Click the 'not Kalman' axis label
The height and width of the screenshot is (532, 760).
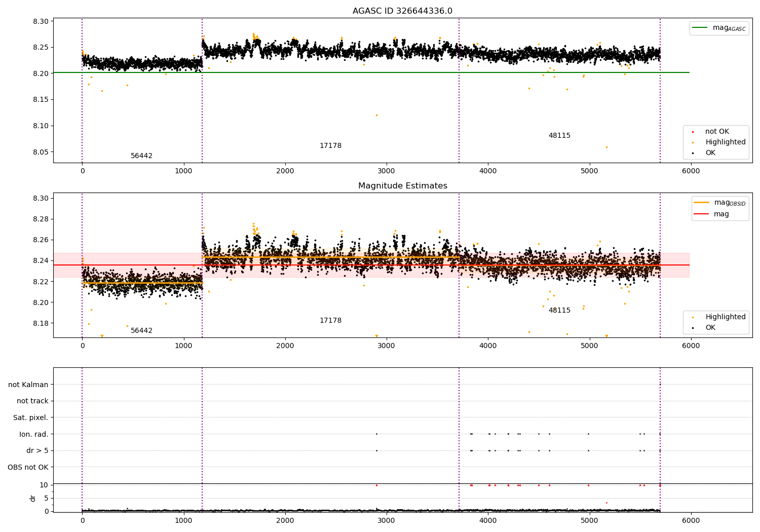click(28, 385)
